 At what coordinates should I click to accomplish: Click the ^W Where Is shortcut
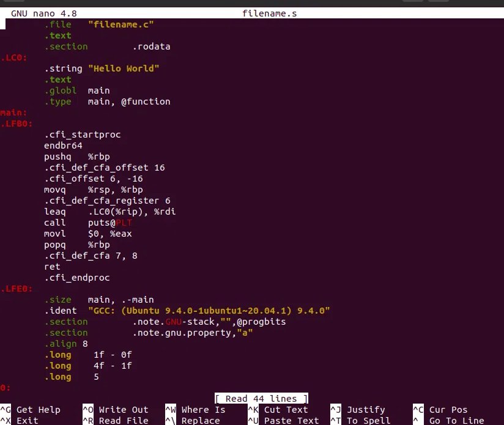195,410
